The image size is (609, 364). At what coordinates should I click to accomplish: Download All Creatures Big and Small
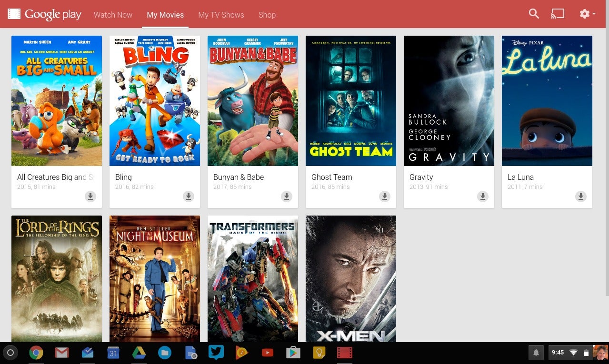click(x=90, y=197)
